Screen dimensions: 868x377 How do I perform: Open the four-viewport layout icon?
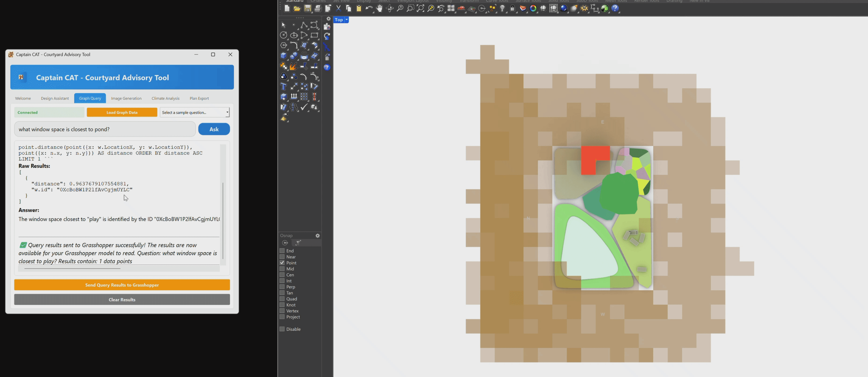coord(451,9)
